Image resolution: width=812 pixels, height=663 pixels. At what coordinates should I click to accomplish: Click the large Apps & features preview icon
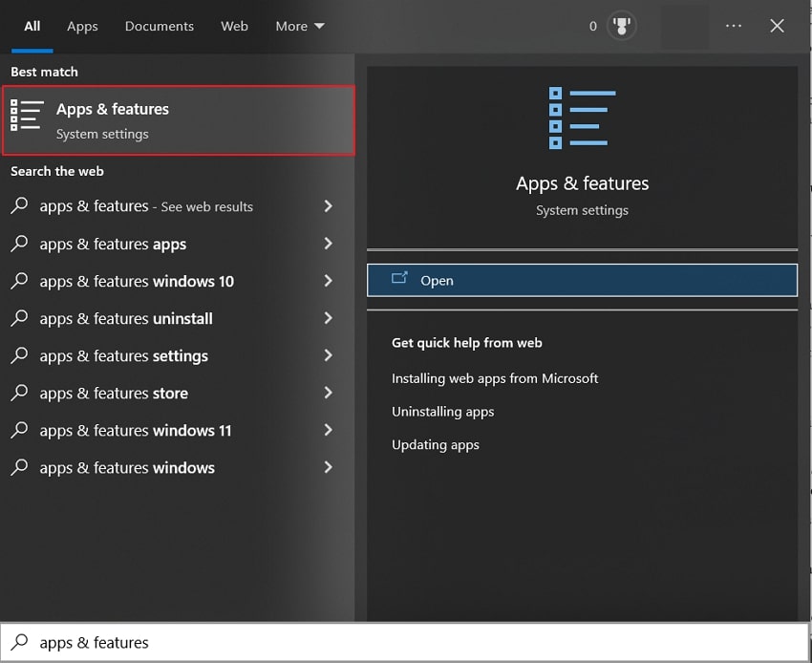tap(582, 118)
